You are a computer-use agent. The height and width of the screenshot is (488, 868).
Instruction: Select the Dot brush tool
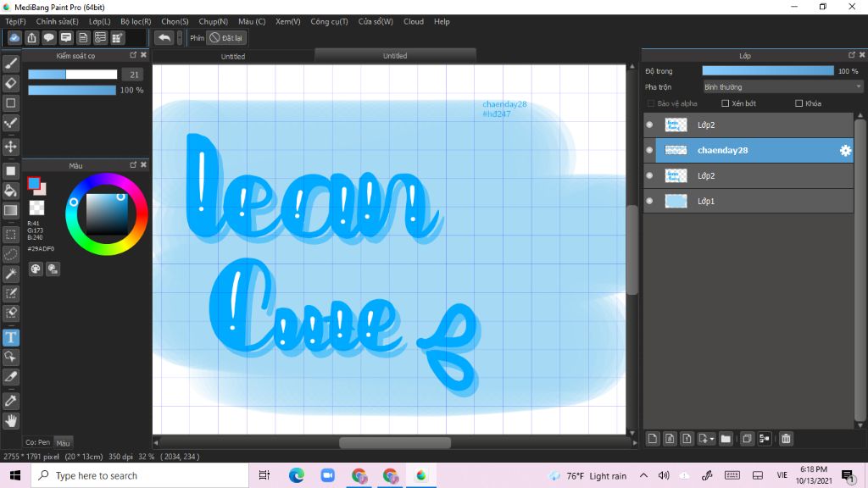point(10,123)
